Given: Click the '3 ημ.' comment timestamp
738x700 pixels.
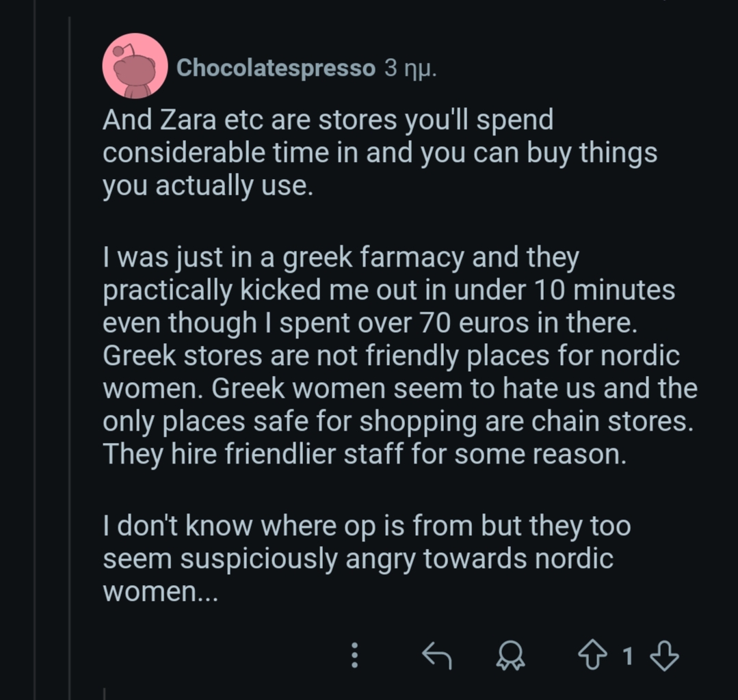Looking at the screenshot, I should pos(410,68).
